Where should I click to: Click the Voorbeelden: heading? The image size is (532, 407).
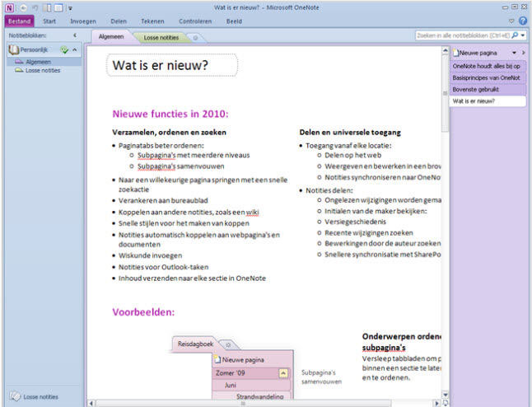pyautogui.click(x=143, y=312)
